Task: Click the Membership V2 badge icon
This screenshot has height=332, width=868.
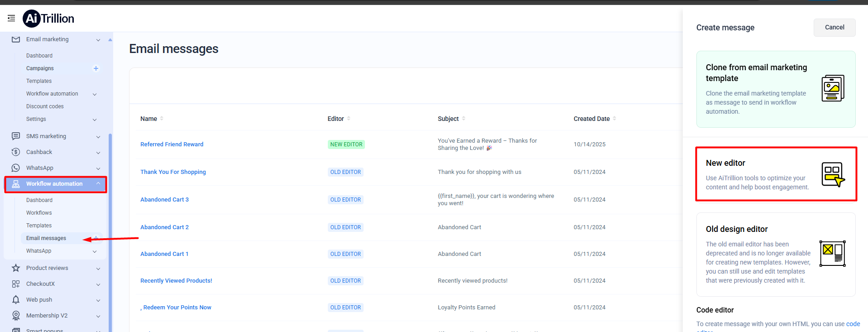Action: [x=16, y=316]
